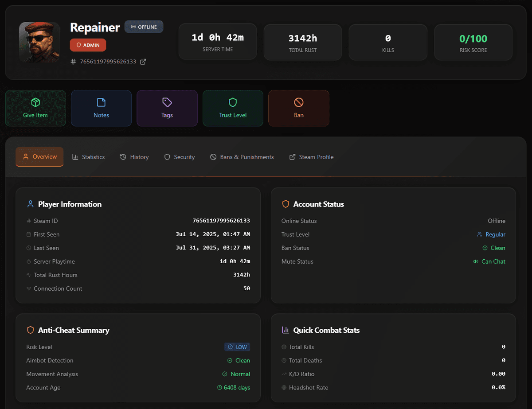Click the Quick Combat Stats chart icon

point(286,330)
